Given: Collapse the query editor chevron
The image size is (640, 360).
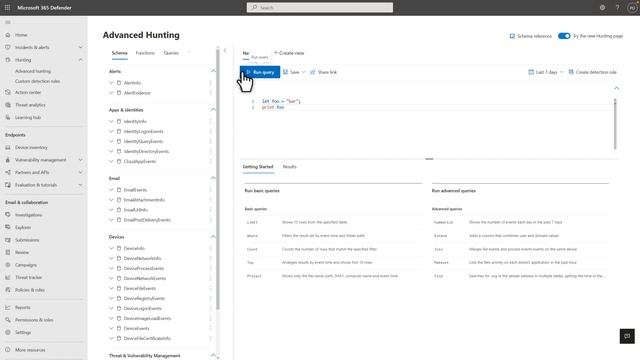Looking at the screenshot, I should pos(616,88).
